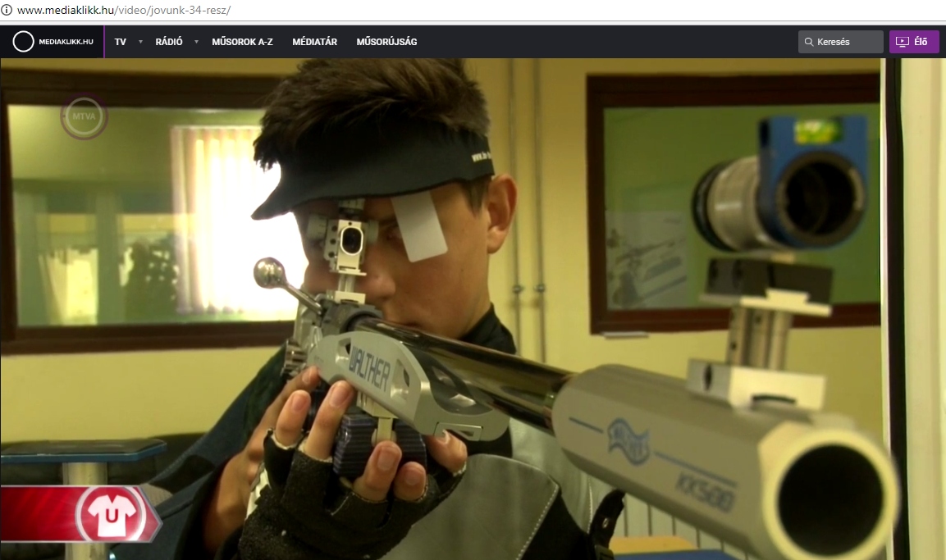Click the magnifier search icon

809,42
